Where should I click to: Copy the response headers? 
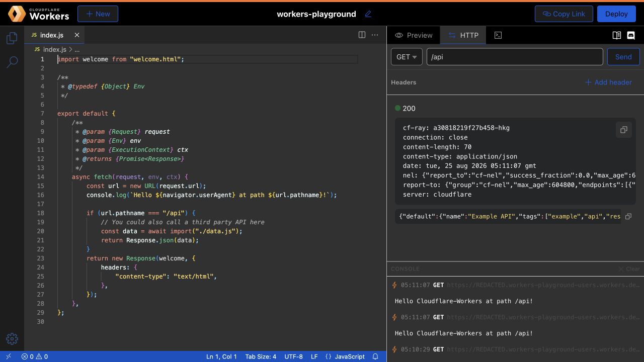(623, 130)
